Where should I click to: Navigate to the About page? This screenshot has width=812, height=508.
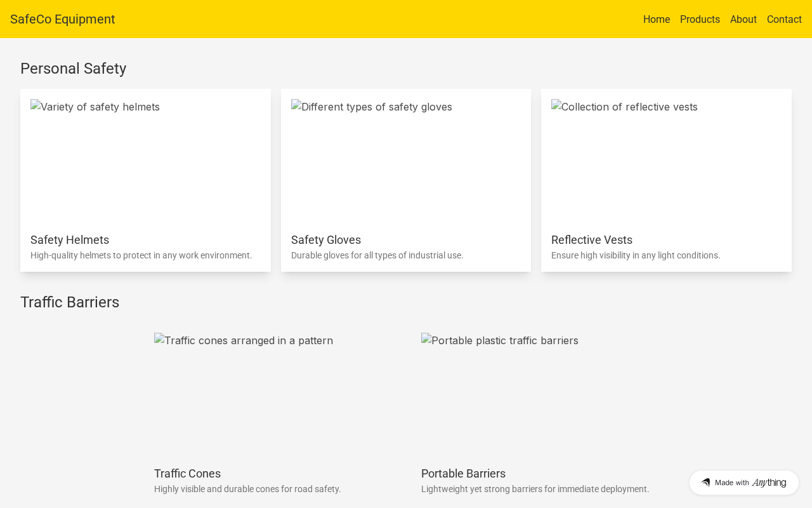(x=743, y=19)
